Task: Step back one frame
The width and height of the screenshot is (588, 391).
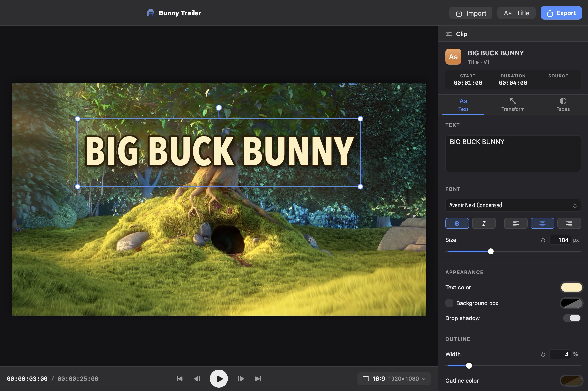Action: pos(197,379)
